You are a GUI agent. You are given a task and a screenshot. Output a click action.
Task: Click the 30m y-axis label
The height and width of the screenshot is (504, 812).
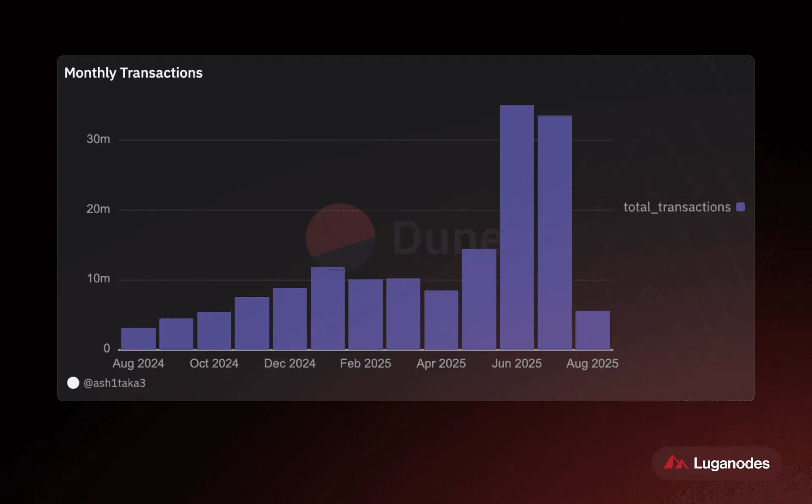[98, 139]
